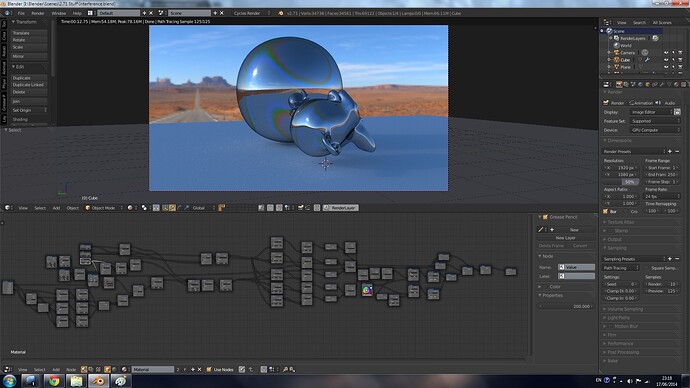Toggle the Stamp panel checkbox

pyautogui.click(x=610, y=231)
